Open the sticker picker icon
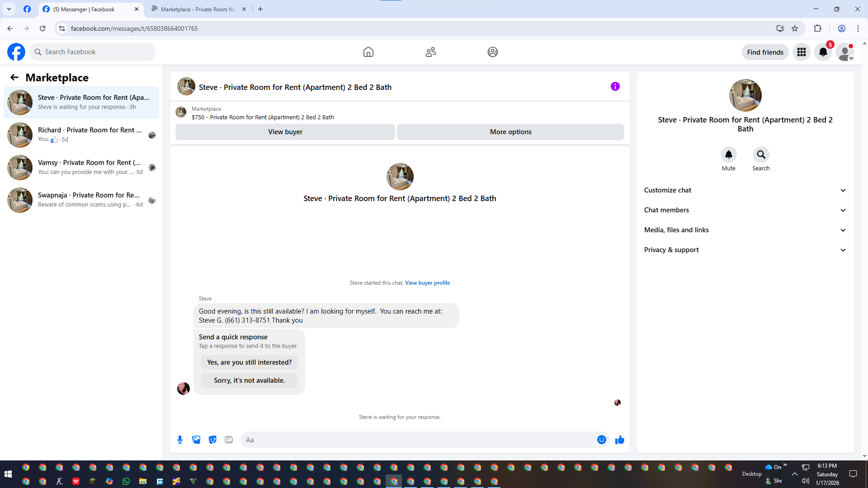 click(212, 440)
